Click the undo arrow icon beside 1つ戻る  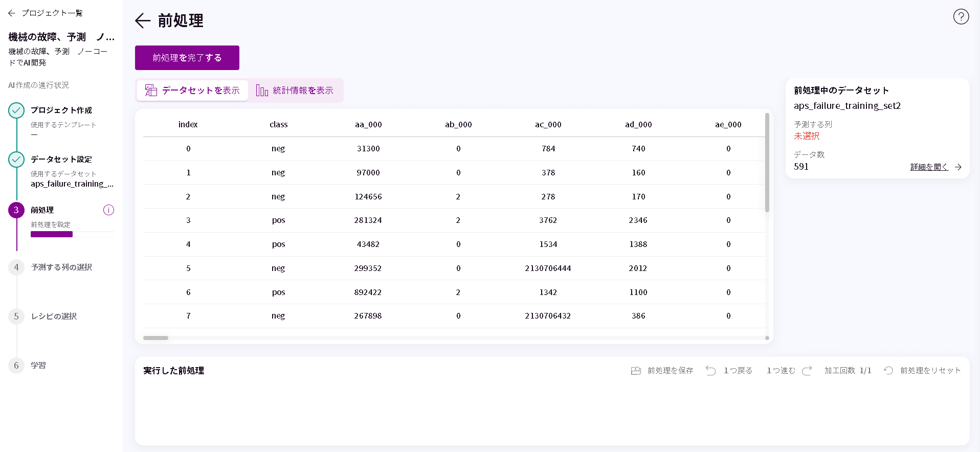(710, 371)
